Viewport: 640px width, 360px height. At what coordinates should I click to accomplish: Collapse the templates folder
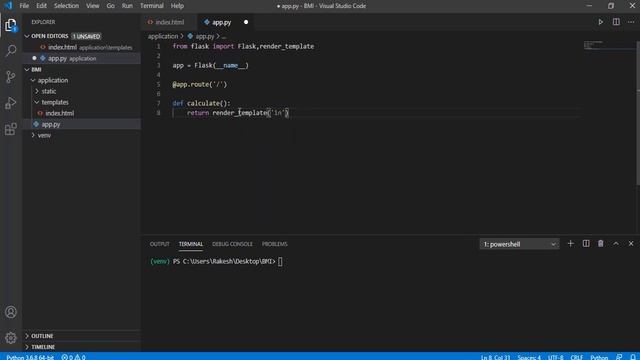coord(37,102)
